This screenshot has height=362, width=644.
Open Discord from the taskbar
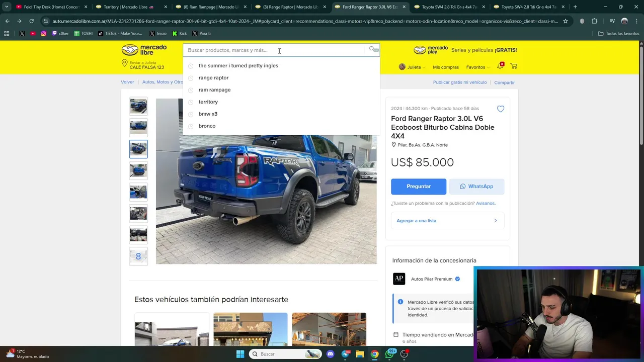[331, 354]
